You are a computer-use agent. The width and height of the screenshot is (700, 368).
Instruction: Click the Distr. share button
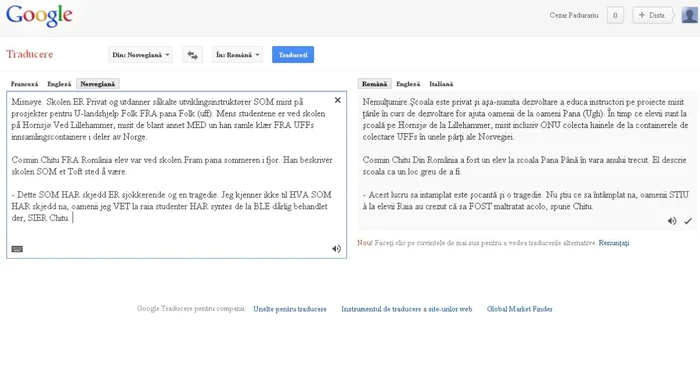coord(652,15)
